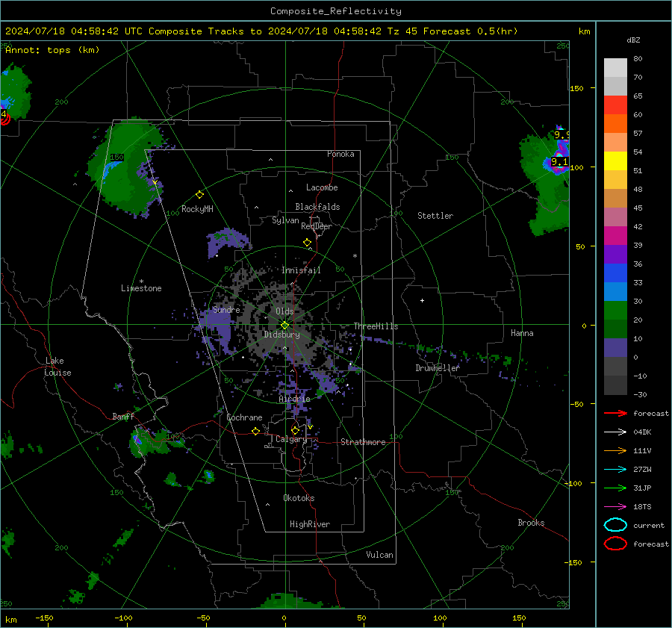Click the ThreeHills city label
Screen dimensions: 672x628
tap(376, 326)
